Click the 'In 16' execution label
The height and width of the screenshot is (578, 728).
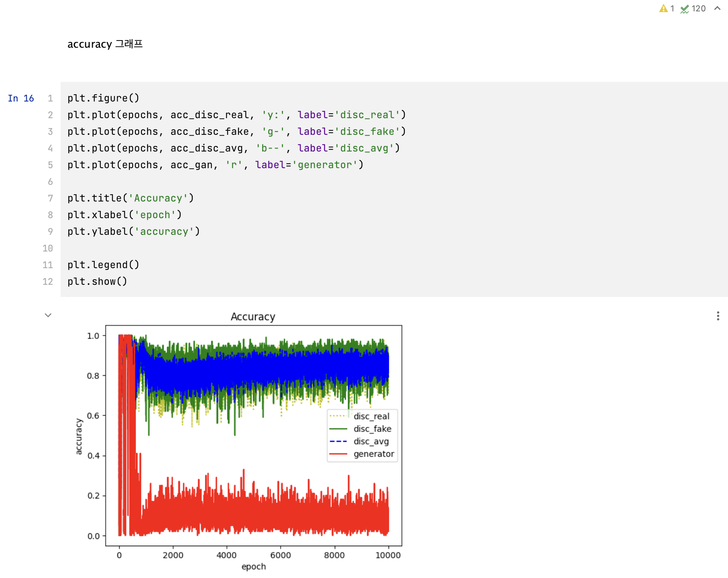pos(21,98)
